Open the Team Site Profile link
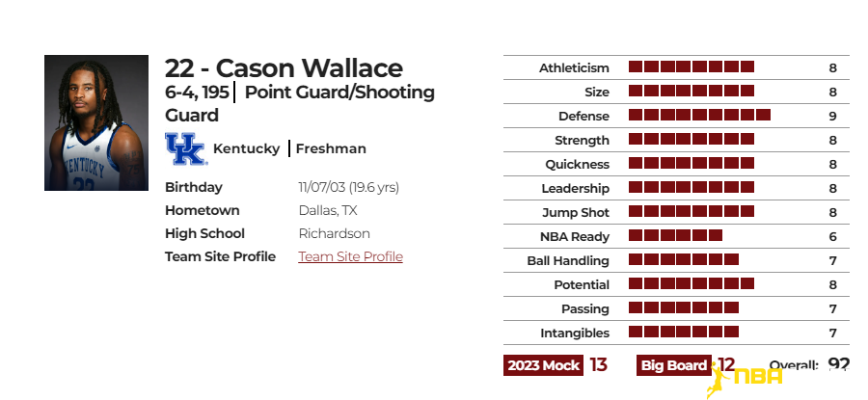The width and height of the screenshot is (868, 400). point(350,256)
